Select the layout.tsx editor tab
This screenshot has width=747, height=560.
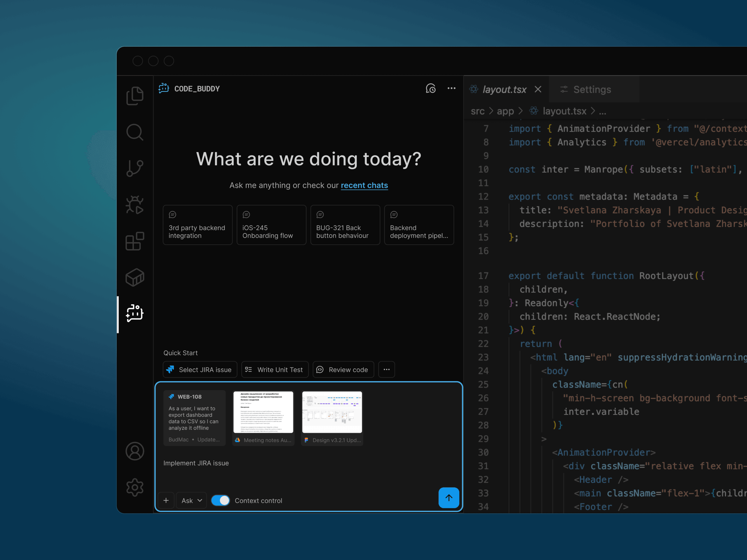504,90
